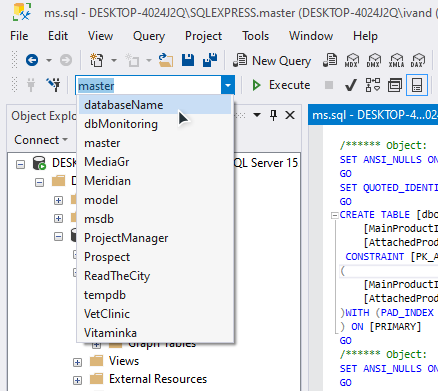This screenshot has height=391, width=438.
Task: Collapse the CREATE TABLE code block
Action: point(334,216)
